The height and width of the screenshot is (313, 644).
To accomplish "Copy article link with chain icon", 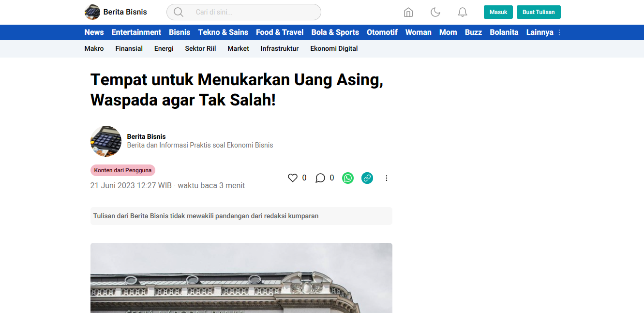I will pyautogui.click(x=367, y=178).
